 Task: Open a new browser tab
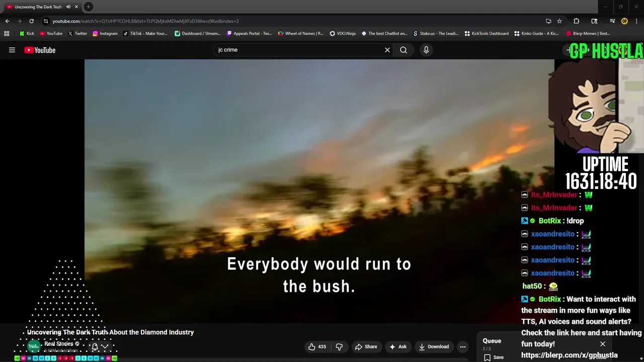point(88,7)
